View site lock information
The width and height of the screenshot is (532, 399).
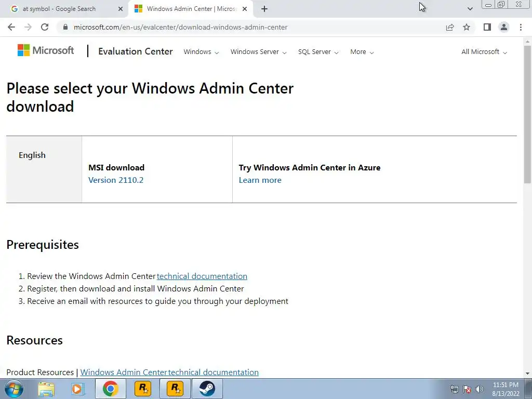coord(65,27)
